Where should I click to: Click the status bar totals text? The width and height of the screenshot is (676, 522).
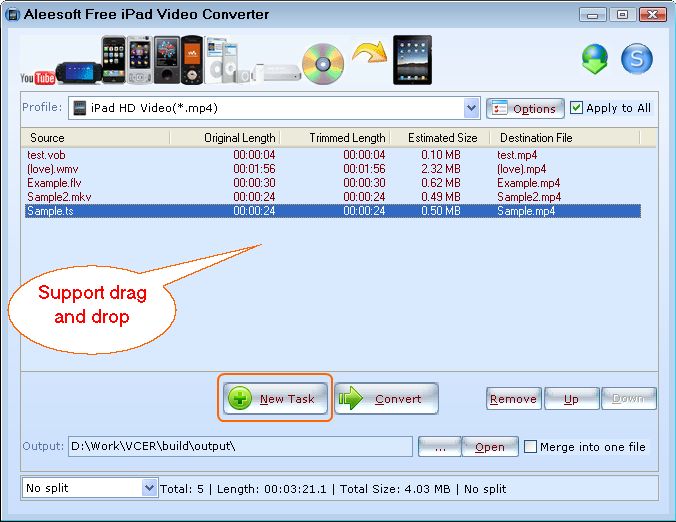(x=333, y=489)
